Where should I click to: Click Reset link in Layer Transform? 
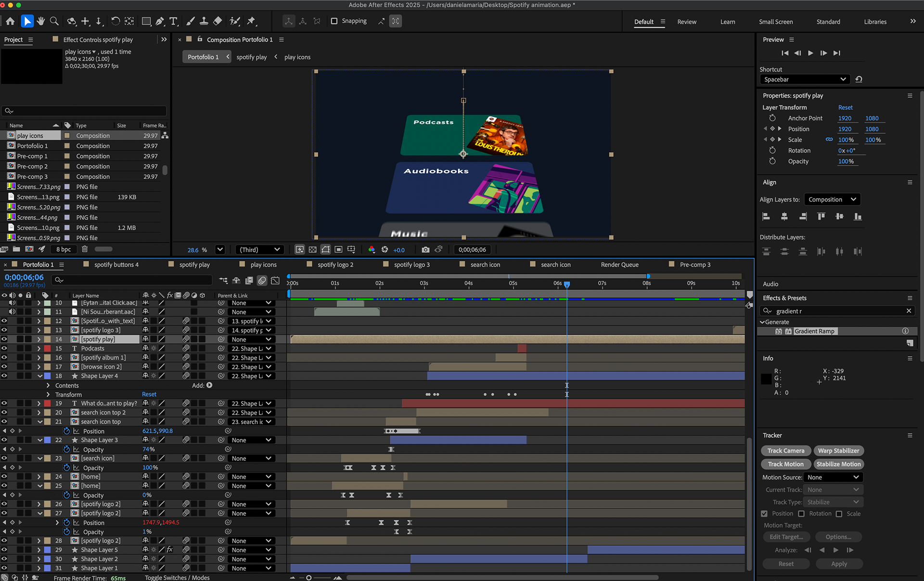(845, 107)
